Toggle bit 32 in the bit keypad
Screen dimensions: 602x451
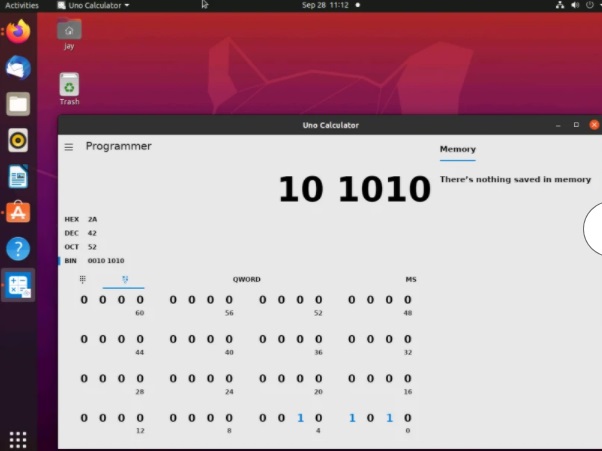pos(408,339)
